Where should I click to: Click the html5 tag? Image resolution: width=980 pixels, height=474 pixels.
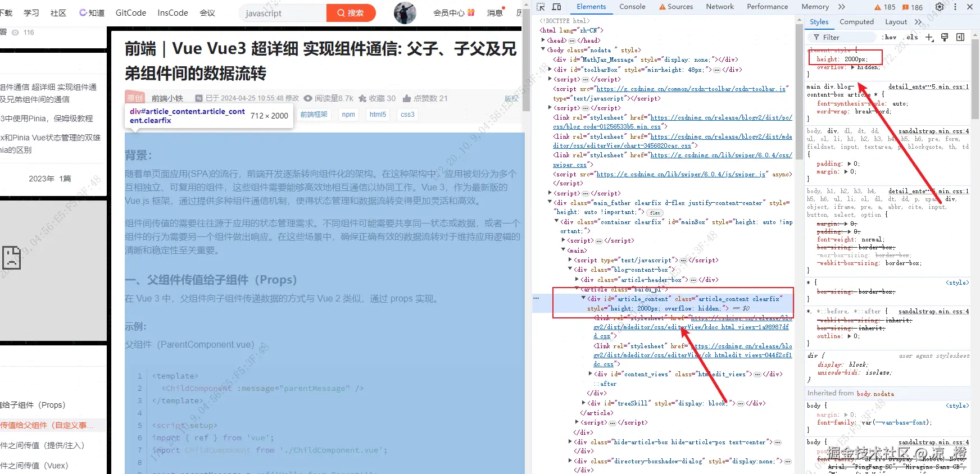pyautogui.click(x=378, y=115)
